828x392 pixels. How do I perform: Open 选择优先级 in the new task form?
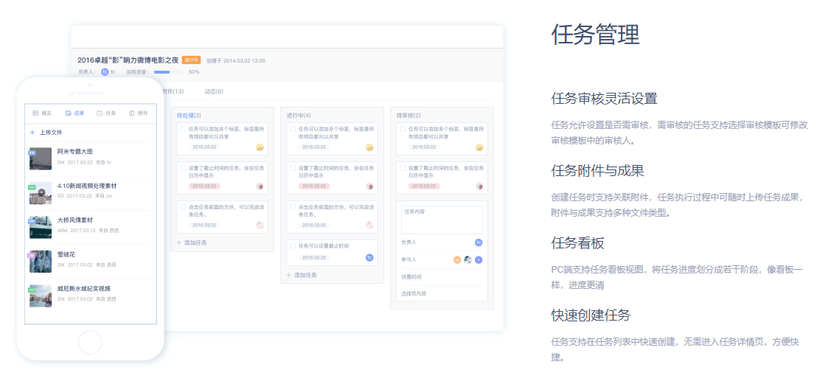[x=413, y=293]
